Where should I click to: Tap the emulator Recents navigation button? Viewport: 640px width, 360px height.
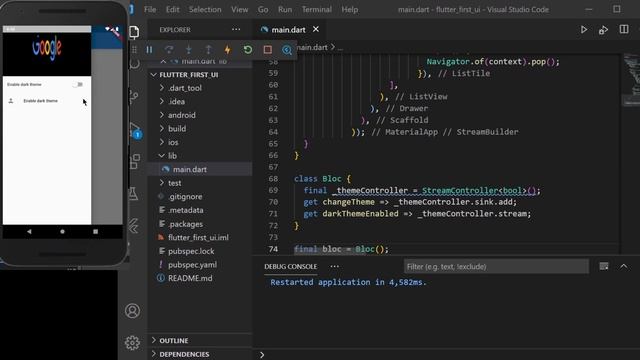tap(95, 231)
